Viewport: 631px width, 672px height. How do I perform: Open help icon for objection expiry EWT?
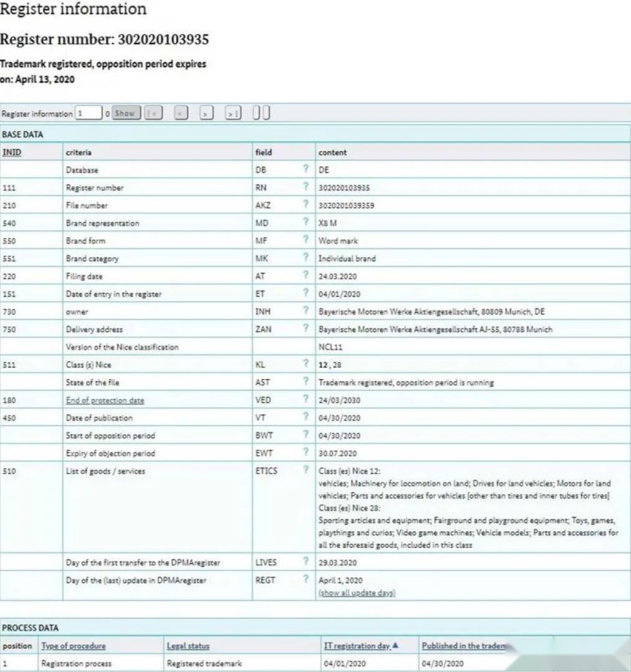pos(305,451)
